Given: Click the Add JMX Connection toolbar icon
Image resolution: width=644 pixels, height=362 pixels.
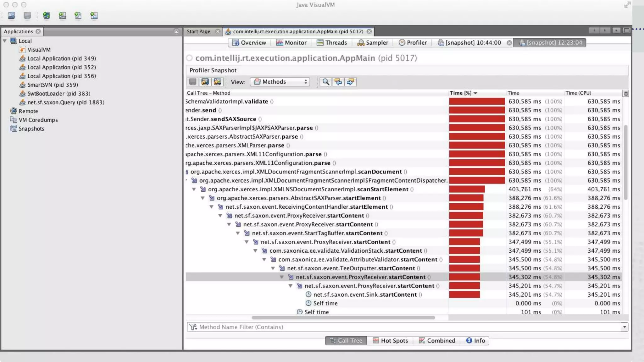Looking at the screenshot, I should (x=62, y=15).
